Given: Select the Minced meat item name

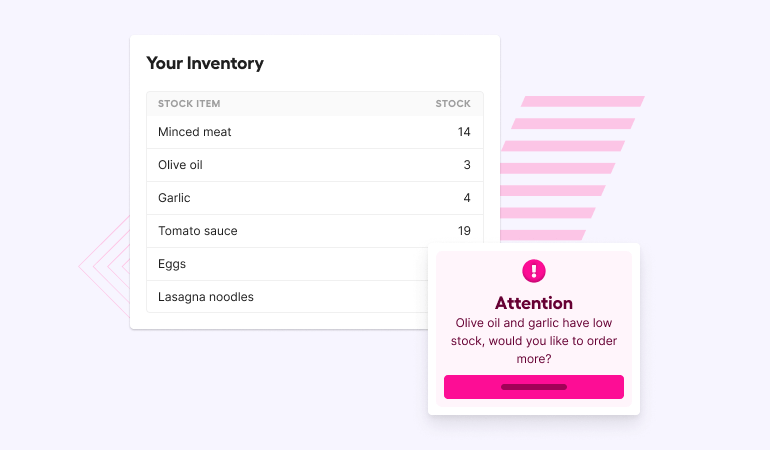Looking at the screenshot, I should (x=195, y=132).
